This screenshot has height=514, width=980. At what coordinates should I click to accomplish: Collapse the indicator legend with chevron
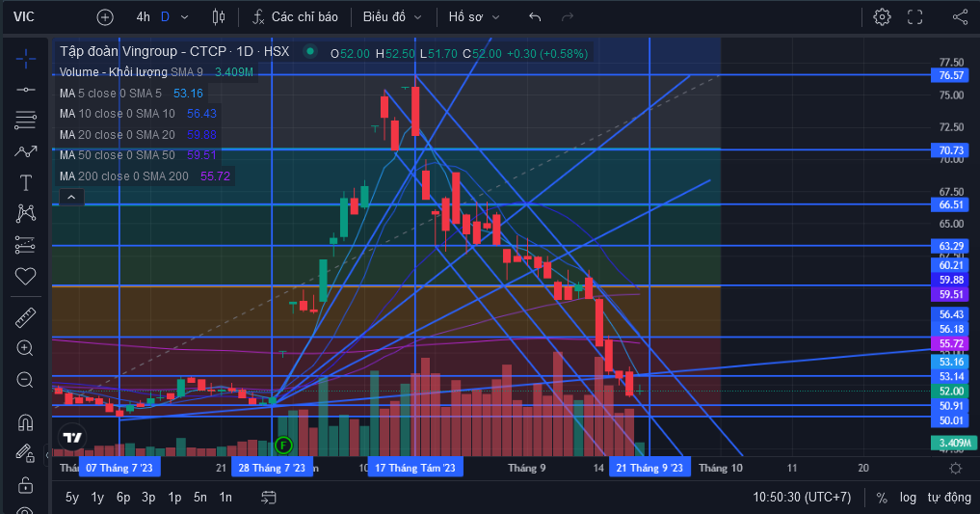71,198
